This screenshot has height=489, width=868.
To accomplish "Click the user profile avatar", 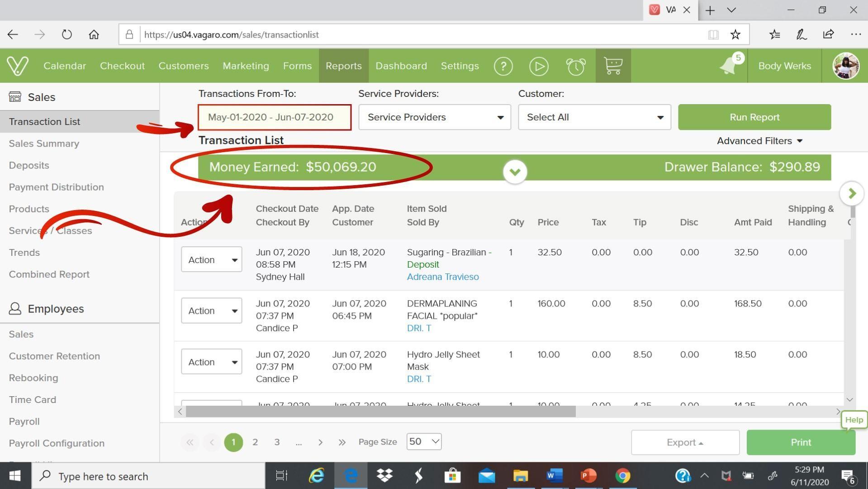I will coord(845,66).
